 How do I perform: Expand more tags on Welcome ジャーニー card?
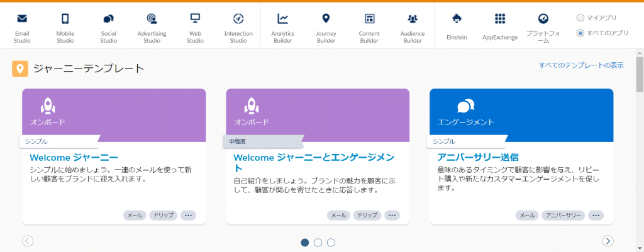pos(188,216)
